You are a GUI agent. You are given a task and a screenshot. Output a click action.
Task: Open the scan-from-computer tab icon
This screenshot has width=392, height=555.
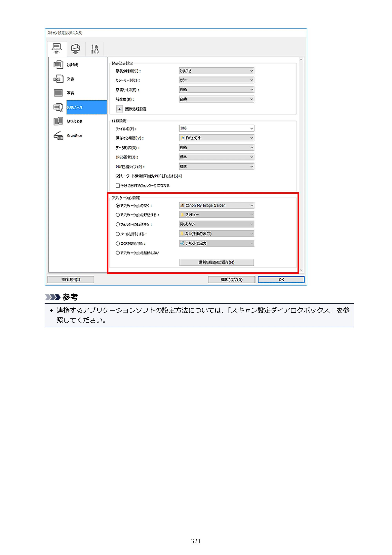(57, 49)
